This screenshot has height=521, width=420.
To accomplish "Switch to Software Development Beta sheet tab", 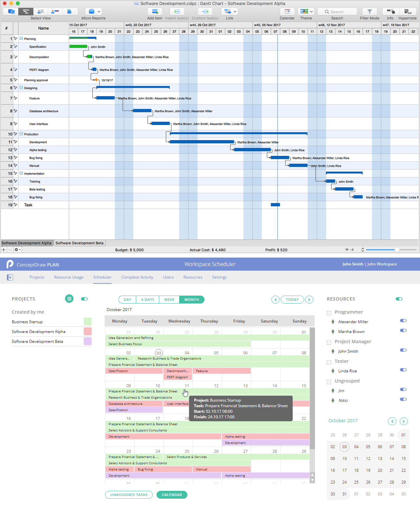I will [79, 243].
